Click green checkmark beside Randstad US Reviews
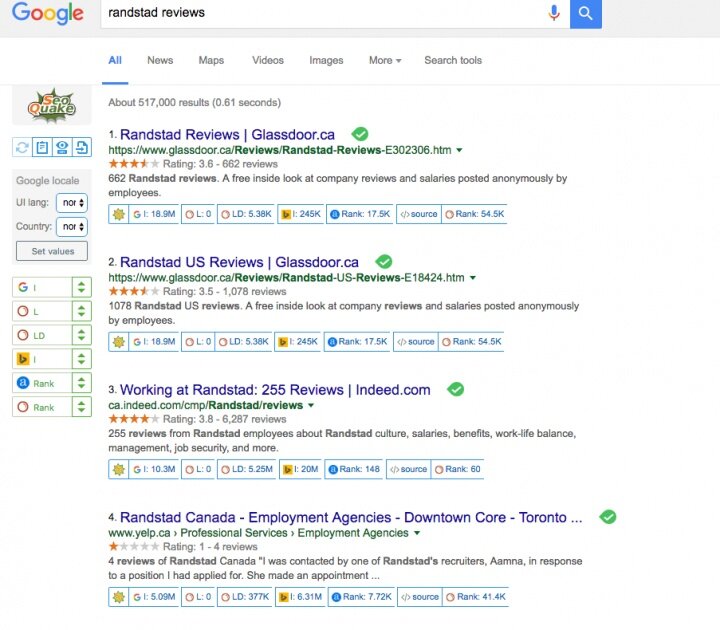The image size is (720, 630). pyautogui.click(x=383, y=262)
